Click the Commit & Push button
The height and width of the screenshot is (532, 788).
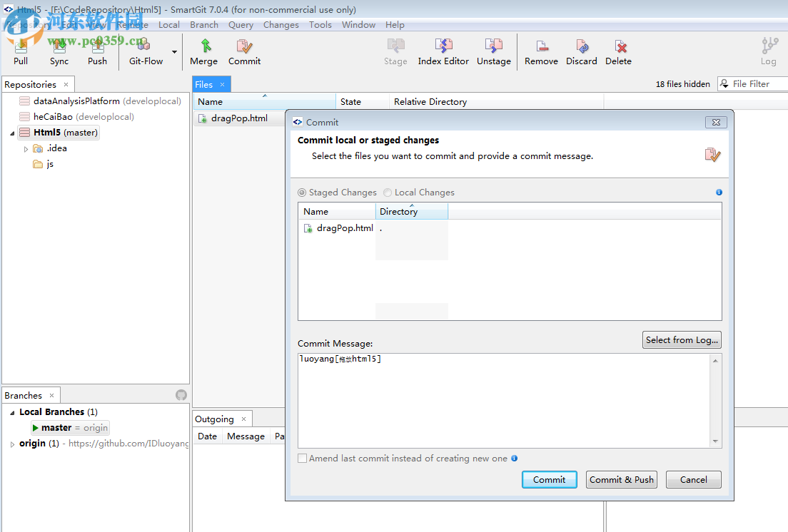622,480
